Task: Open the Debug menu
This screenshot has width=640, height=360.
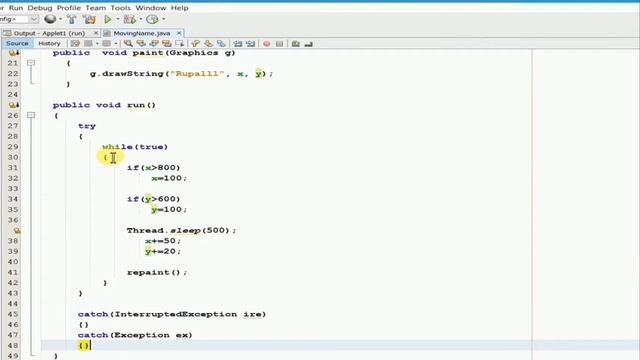Action: pyautogui.click(x=40, y=8)
